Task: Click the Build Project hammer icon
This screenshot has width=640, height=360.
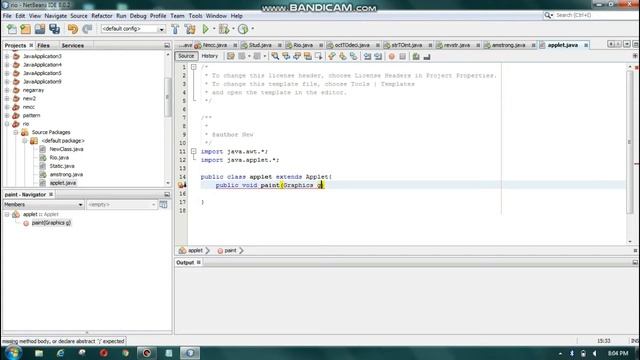Action: coord(175,29)
